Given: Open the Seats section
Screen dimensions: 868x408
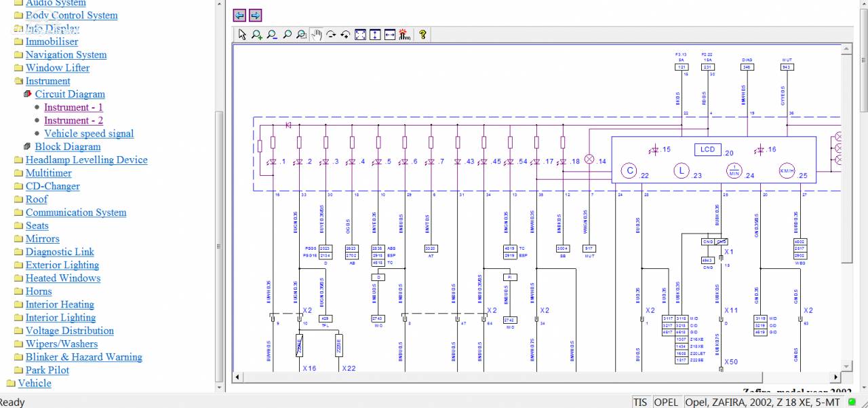Looking at the screenshot, I should (x=37, y=226).
